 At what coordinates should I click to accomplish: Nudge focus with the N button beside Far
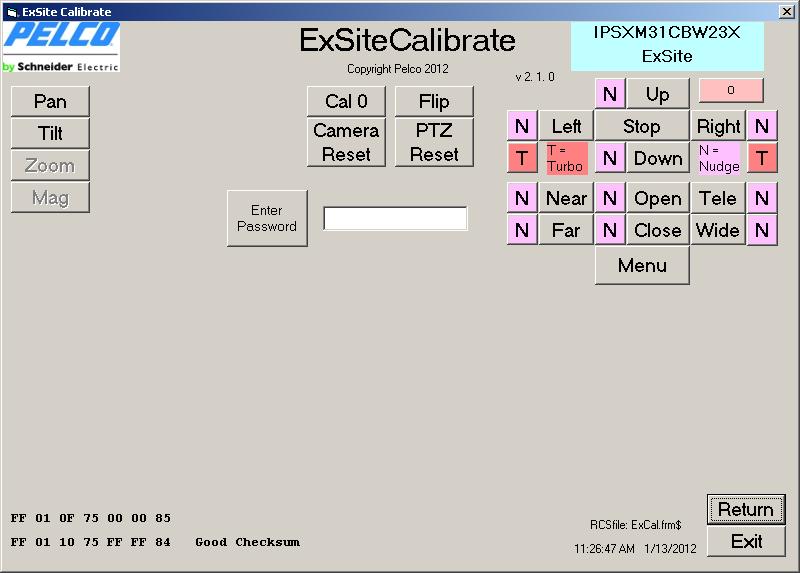tap(522, 230)
